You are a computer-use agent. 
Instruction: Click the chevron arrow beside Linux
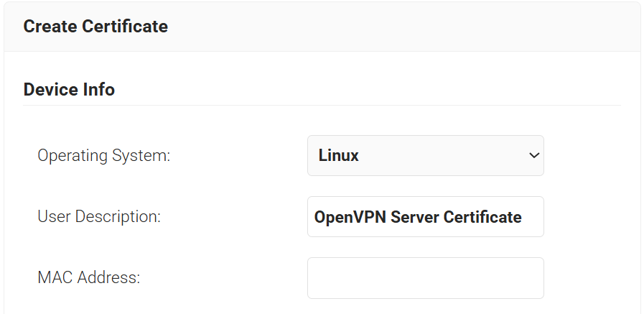click(x=533, y=155)
